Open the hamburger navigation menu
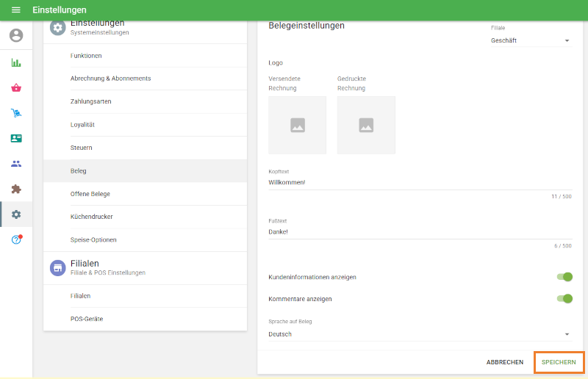 point(15,10)
